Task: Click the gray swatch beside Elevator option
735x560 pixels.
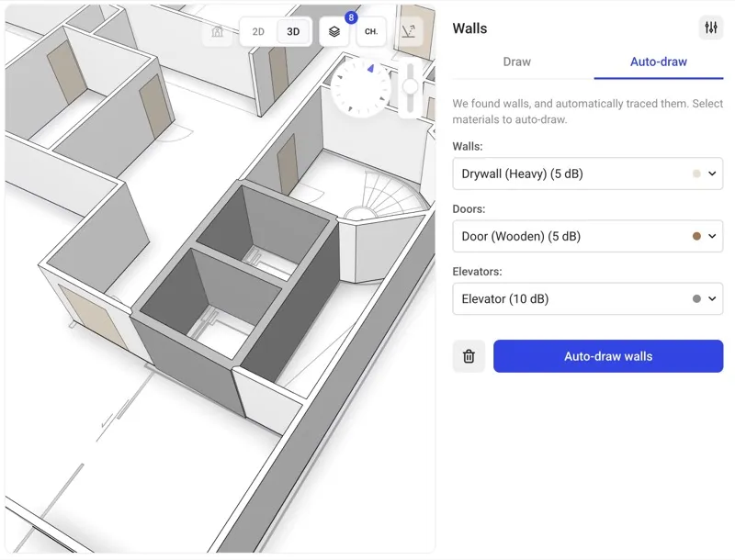Action: tap(695, 298)
